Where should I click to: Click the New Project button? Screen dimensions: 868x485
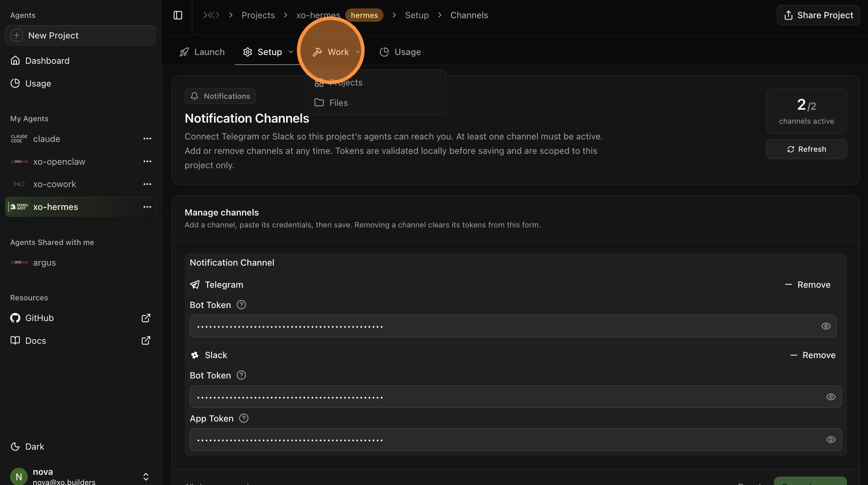pos(80,35)
